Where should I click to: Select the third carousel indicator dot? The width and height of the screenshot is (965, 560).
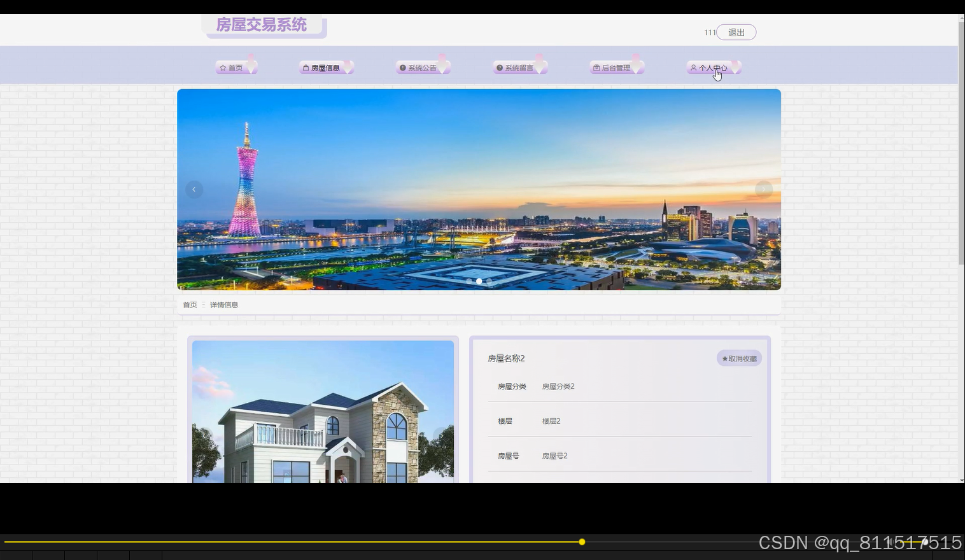tap(488, 281)
